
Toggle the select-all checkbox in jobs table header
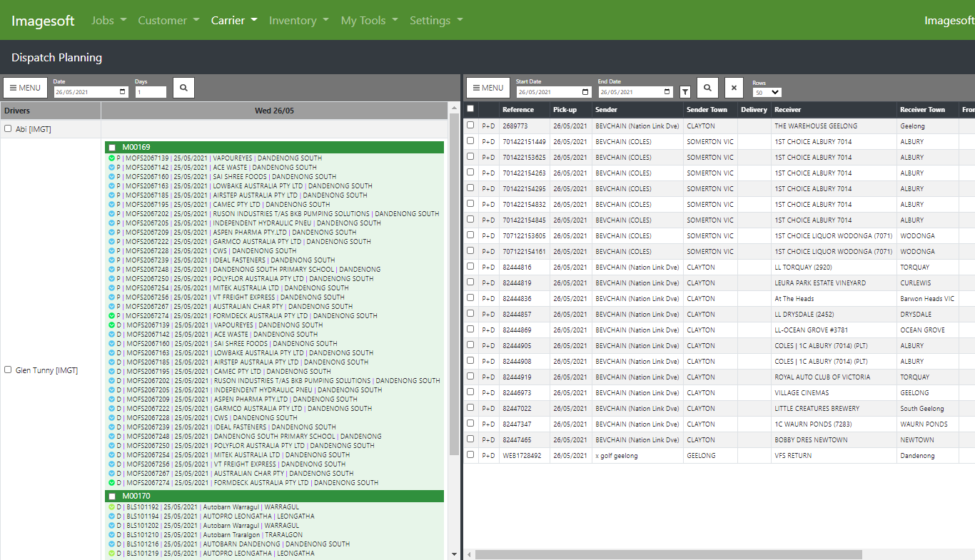click(x=470, y=108)
